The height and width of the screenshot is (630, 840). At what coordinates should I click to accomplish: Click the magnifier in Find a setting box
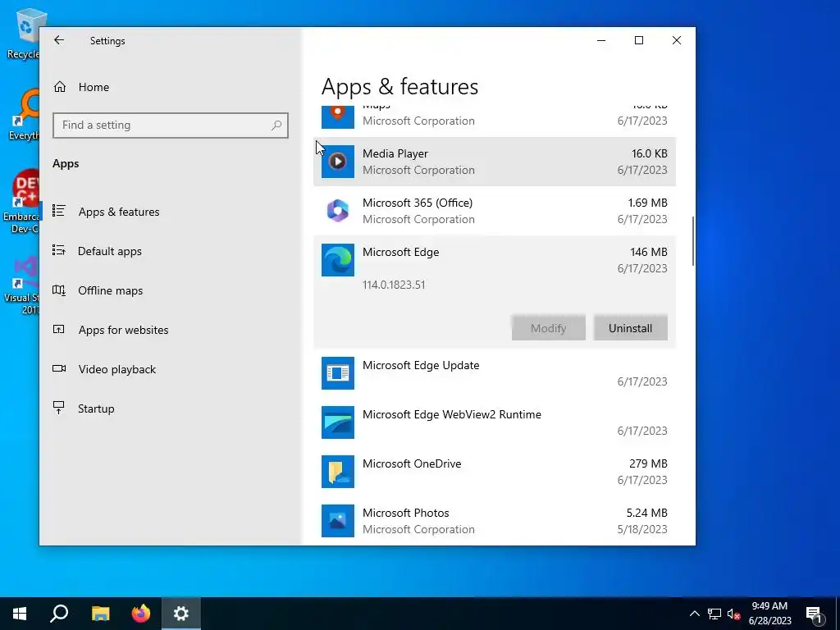coord(276,126)
